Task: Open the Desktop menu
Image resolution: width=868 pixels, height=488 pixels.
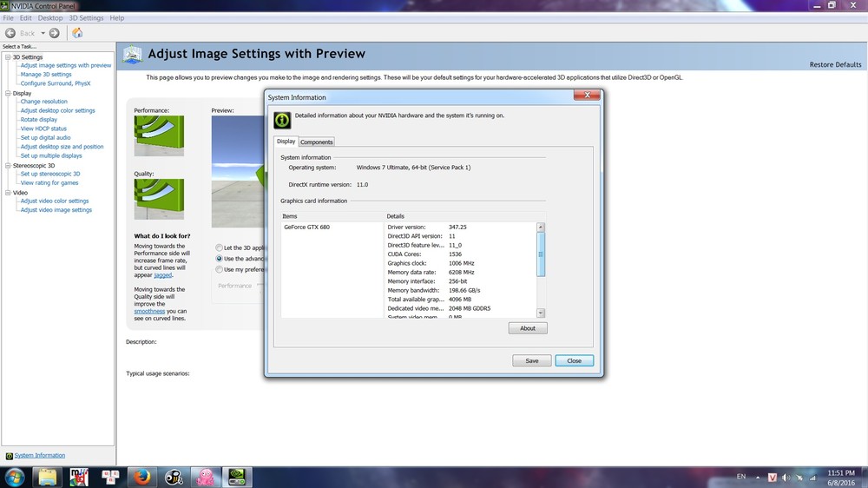Action: pyautogui.click(x=50, y=17)
